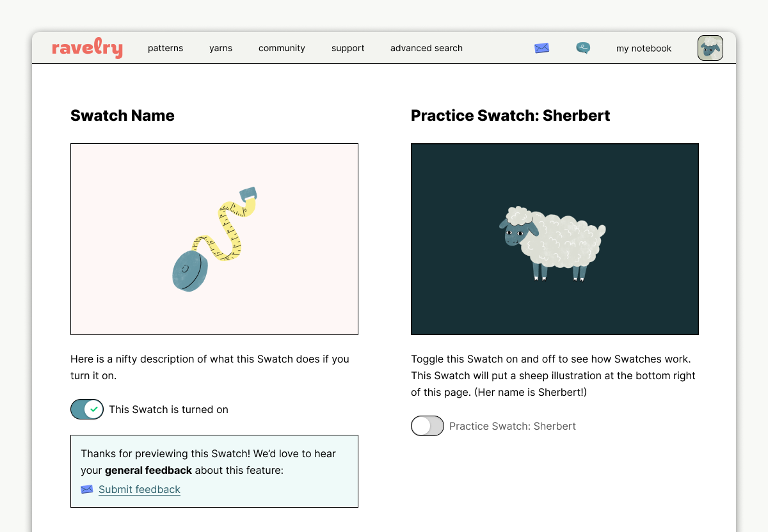768x532 pixels.
Task: Turn off the 'This Swatch is turned on' switch
Action: (x=87, y=409)
